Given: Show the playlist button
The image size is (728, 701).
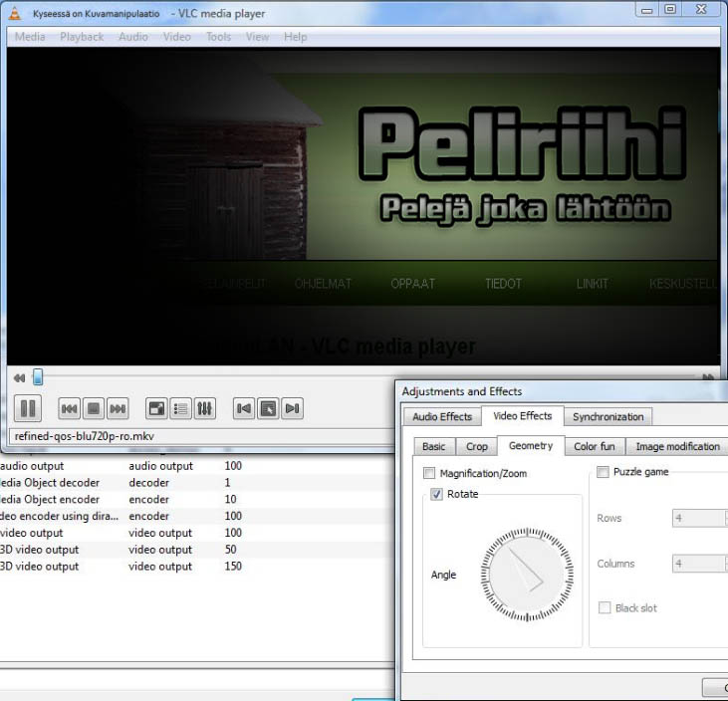Looking at the screenshot, I should point(180,408).
